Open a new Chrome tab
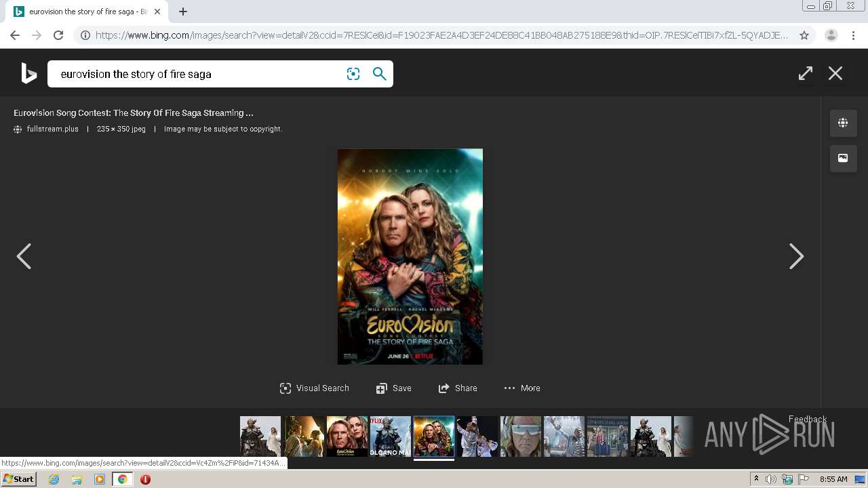The height and width of the screenshot is (488, 868). pyautogui.click(x=183, y=12)
